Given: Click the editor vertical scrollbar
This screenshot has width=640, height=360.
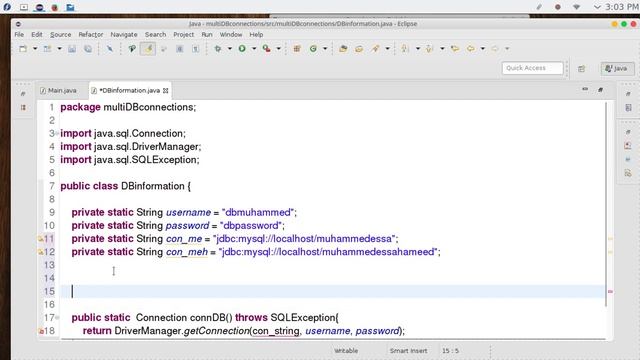Looking at the screenshot, I should click(606, 204).
